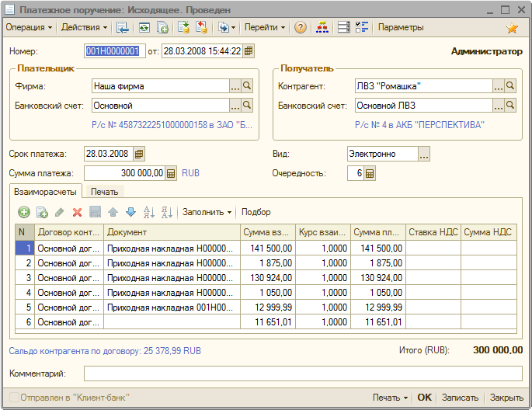Open selection for payer Банковский счет
The image size is (532, 410).
[235, 106]
